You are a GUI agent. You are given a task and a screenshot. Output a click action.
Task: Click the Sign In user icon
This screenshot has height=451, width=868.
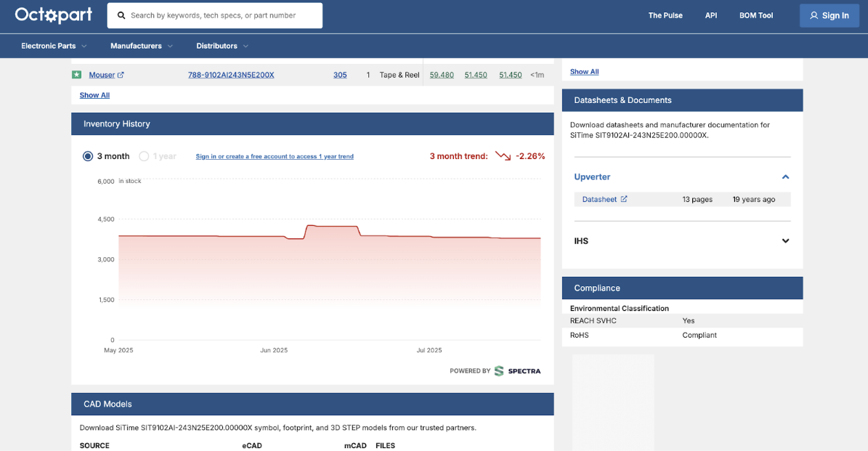[814, 15]
